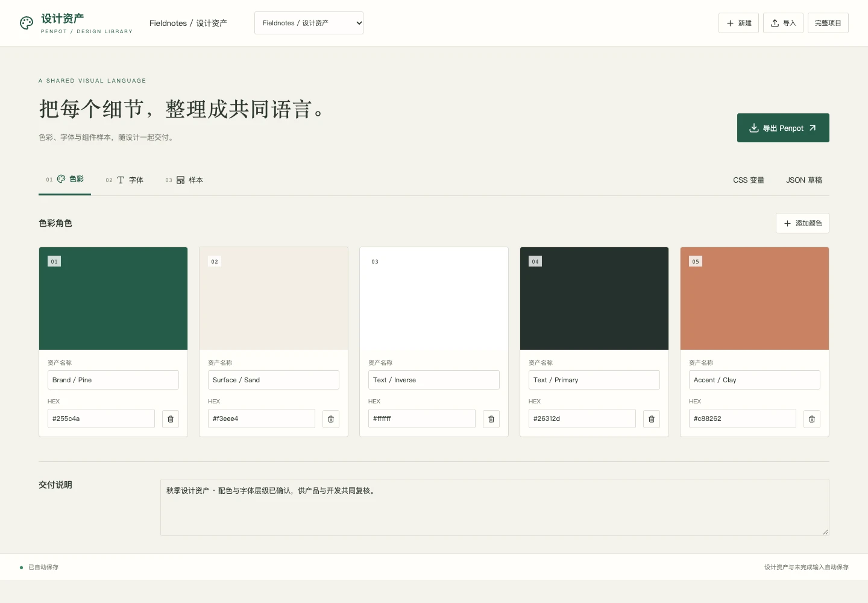Click the #255c4a hex field
This screenshot has width=868, height=603.
pyautogui.click(x=101, y=418)
